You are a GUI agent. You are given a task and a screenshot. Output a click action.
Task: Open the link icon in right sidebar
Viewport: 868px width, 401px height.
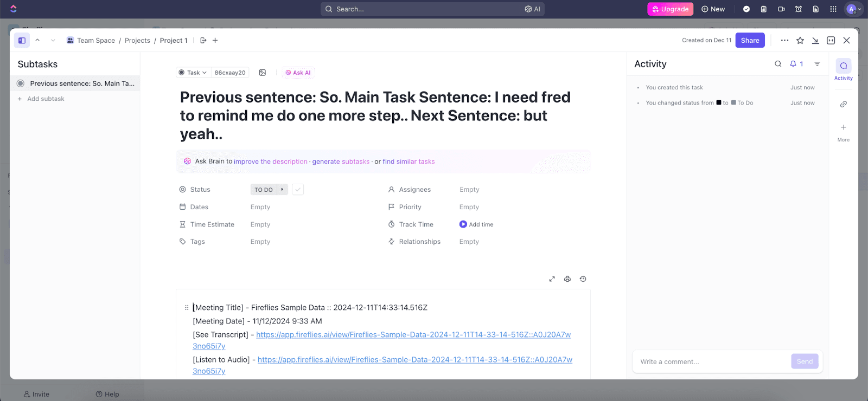[843, 104]
